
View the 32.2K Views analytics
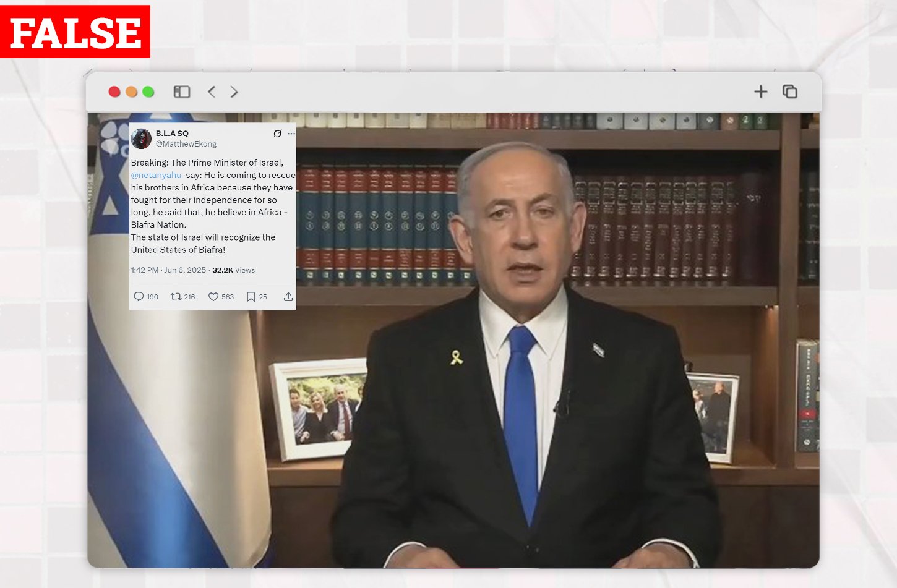(x=233, y=270)
